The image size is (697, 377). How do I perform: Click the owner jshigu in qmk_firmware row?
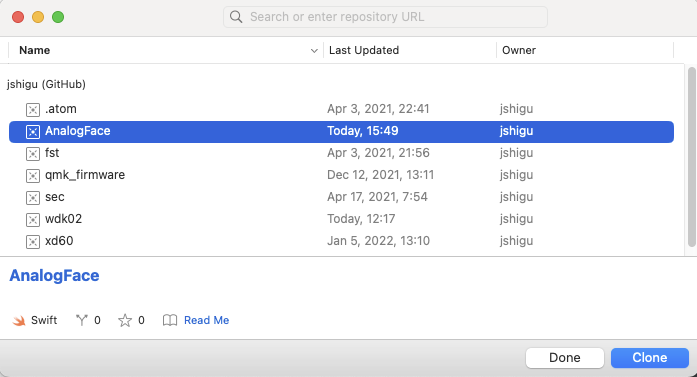tap(516, 175)
